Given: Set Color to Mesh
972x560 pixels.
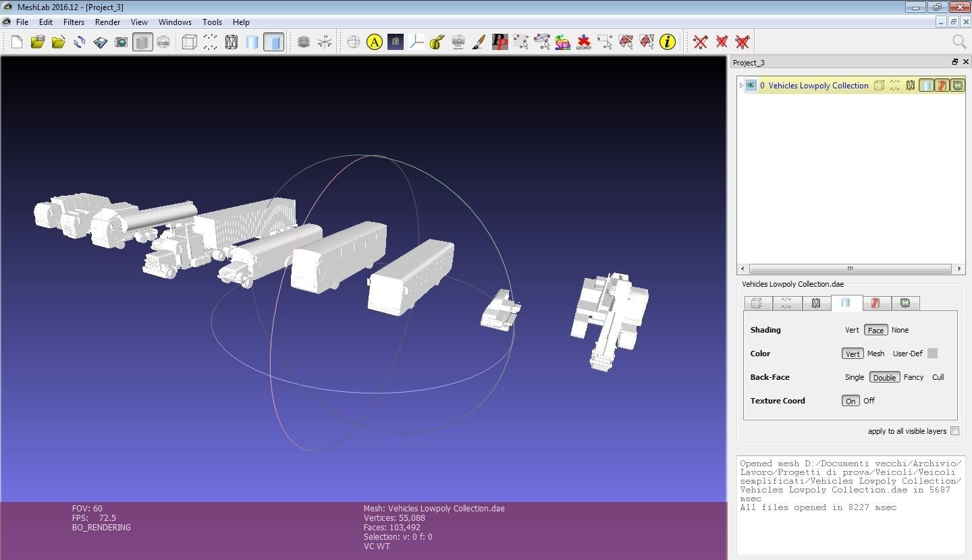Looking at the screenshot, I should [x=875, y=354].
